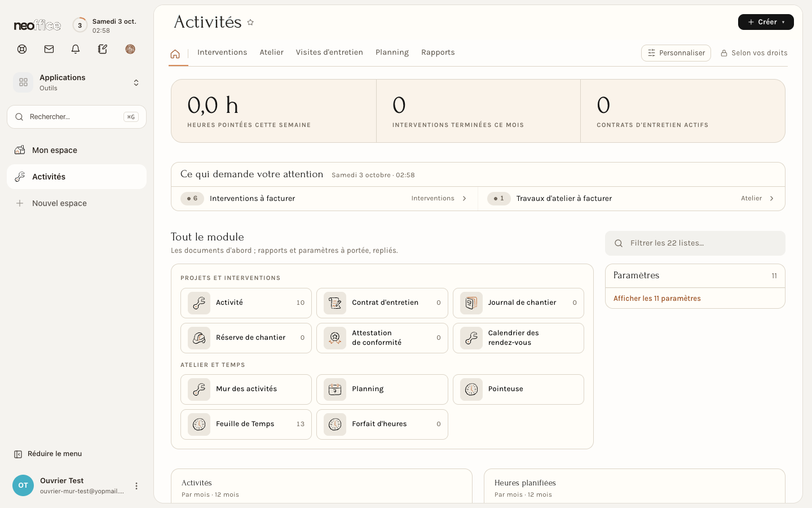
Task: Open the Pointeuse card
Action: click(x=518, y=389)
